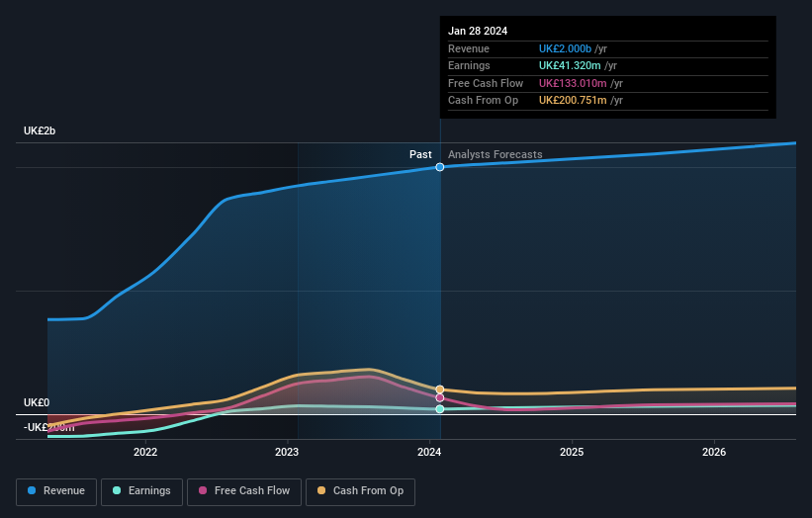Click the UK£2b y-axis label
The image size is (812, 518).
40,130
